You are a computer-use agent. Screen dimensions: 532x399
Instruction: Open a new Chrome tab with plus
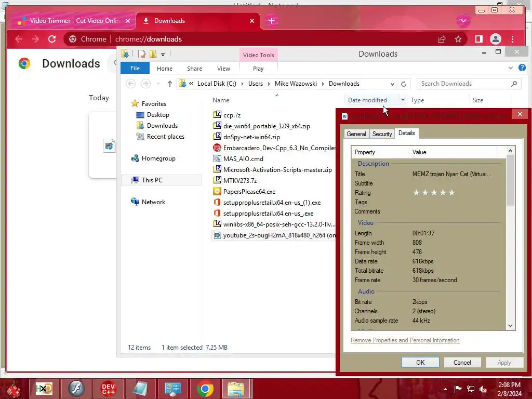[x=271, y=21]
